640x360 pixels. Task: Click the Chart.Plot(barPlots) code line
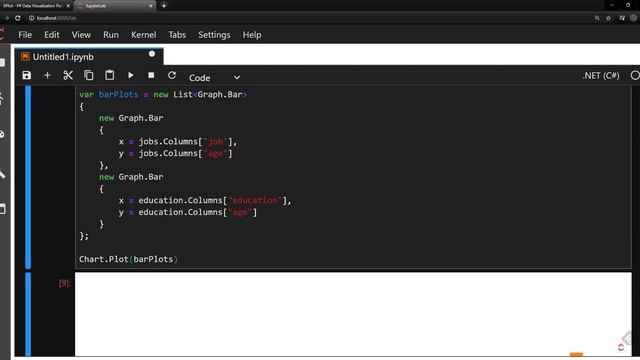point(129,259)
